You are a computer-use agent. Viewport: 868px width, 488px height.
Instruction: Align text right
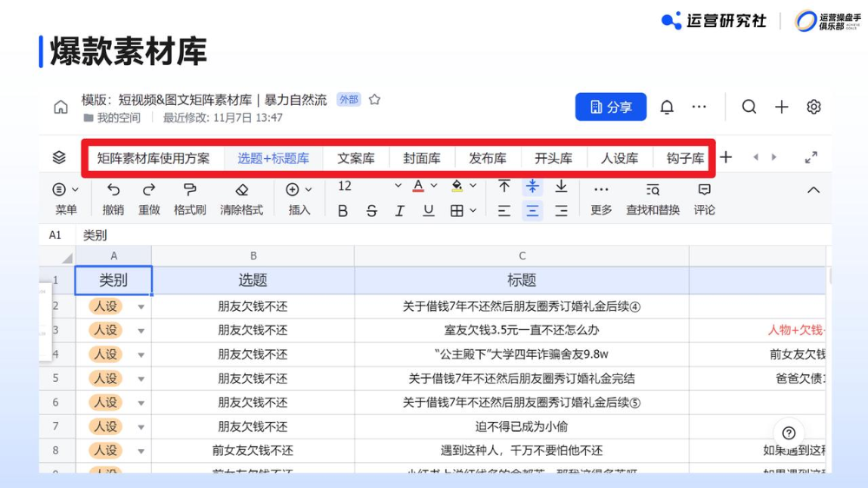coord(562,211)
